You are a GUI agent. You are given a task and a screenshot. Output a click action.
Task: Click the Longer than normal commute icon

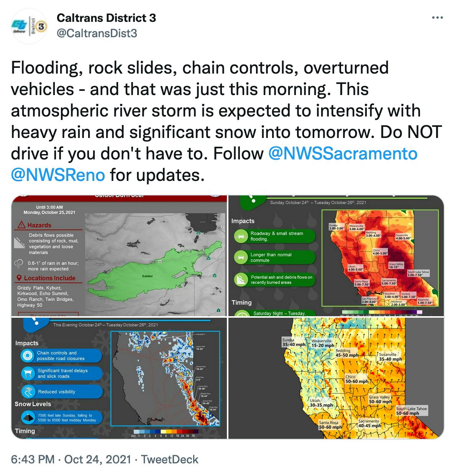click(241, 258)
